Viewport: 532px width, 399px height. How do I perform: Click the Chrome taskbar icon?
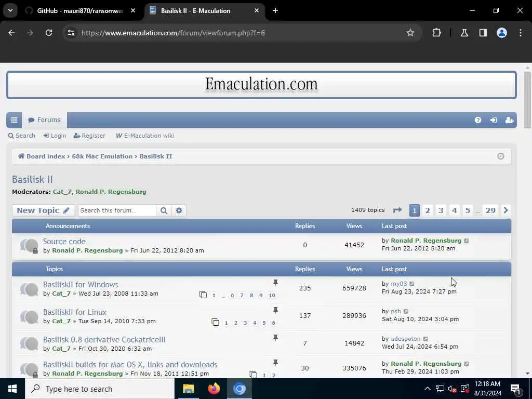[x=239, y=389]
